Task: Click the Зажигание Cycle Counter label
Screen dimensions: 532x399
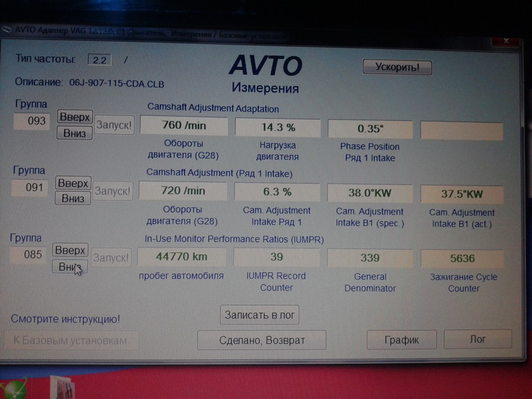Action: 463,283
